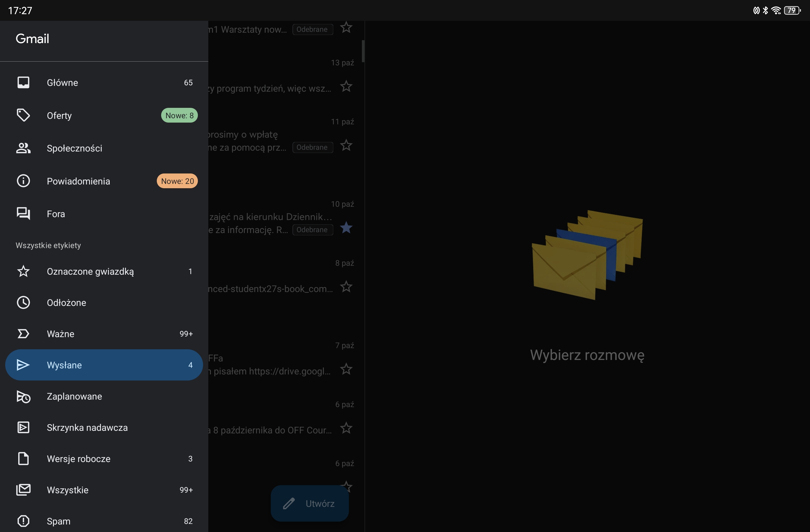This screenshot has height=532, width=810.
Task: Click the Oferty tag icon
Action: point(23,115)
